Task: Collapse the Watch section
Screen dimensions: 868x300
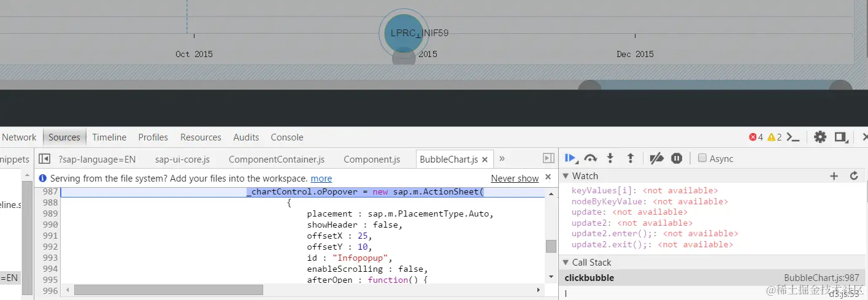Action: point(566,176)
